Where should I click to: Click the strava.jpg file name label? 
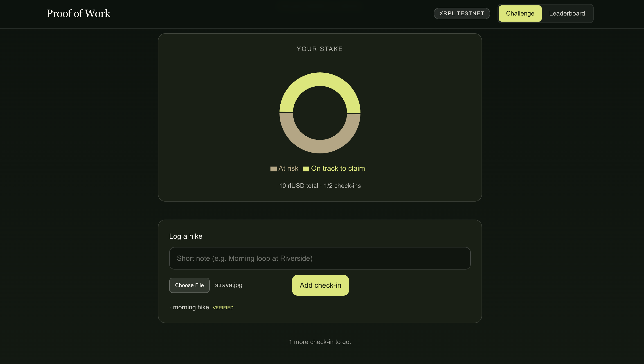[228, 285]
